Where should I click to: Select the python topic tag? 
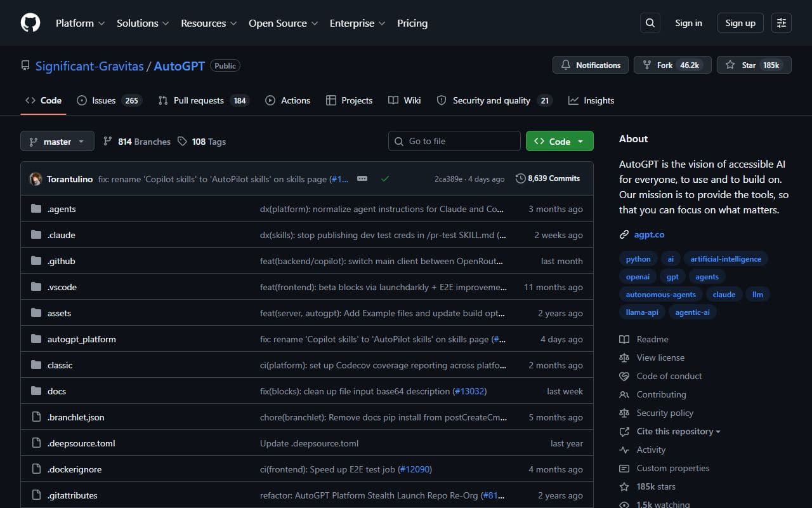[x=638, y=258]
